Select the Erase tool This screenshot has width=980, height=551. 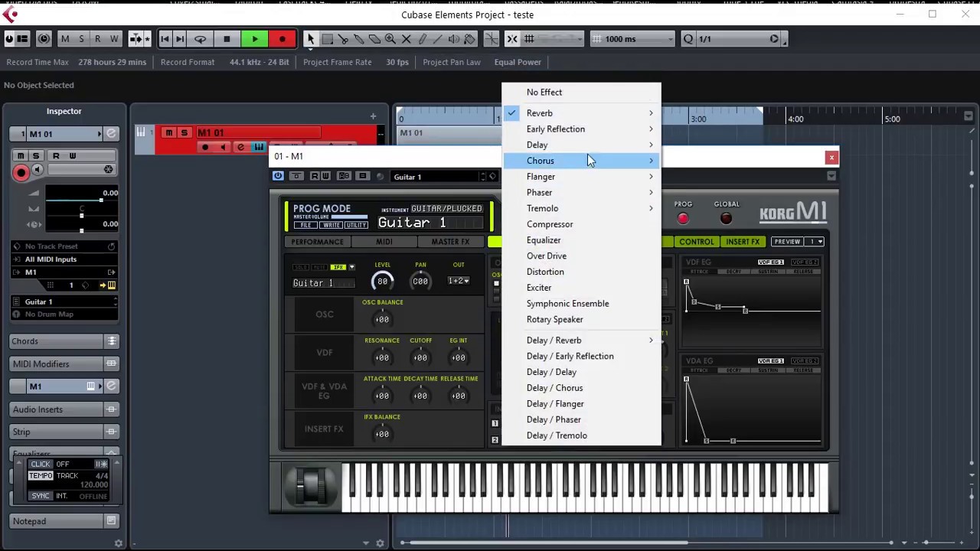(x=374, y=39)
